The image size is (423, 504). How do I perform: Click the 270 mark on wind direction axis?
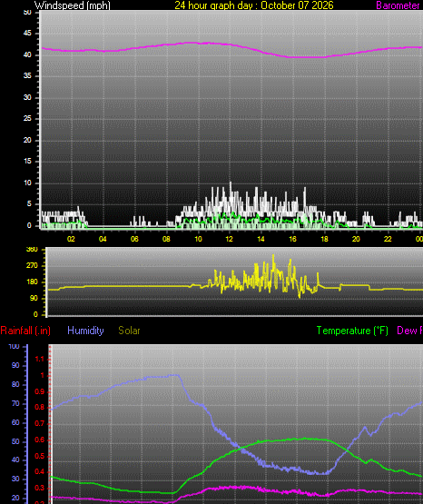point(32,265)
